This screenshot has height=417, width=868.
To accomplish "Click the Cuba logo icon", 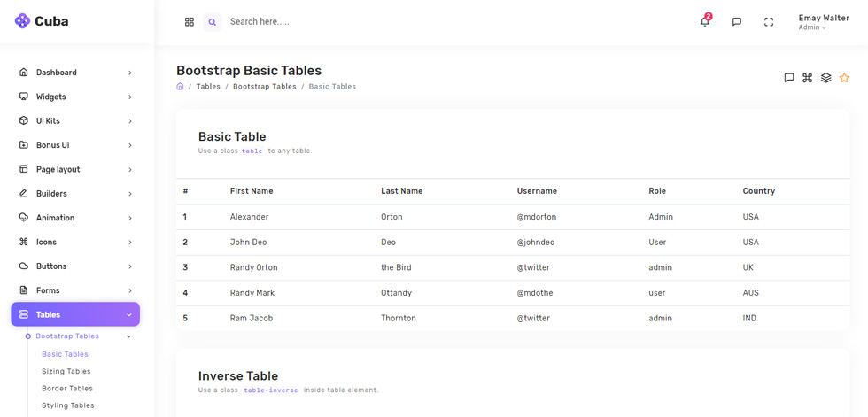I will coord(22,21).
